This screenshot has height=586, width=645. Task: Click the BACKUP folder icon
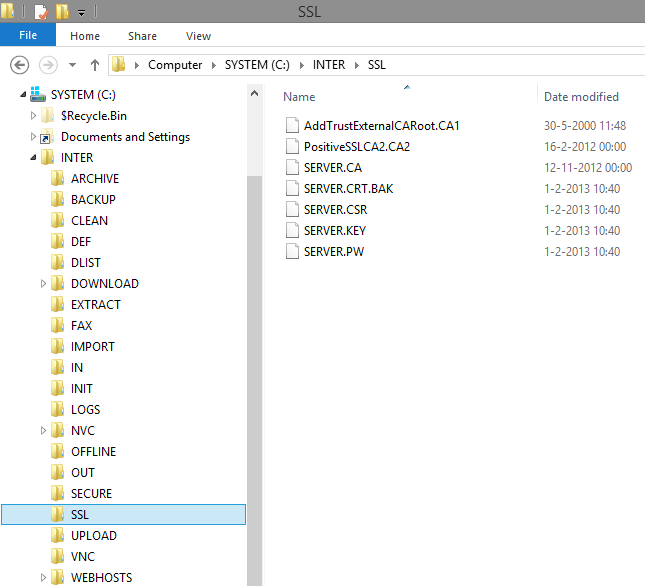(57, 199)
